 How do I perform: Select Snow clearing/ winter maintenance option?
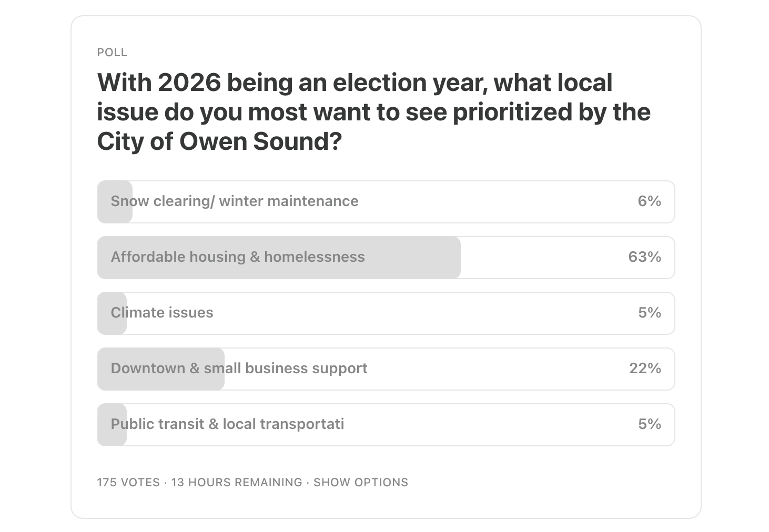pyautogui.click(x=386, y=202)
